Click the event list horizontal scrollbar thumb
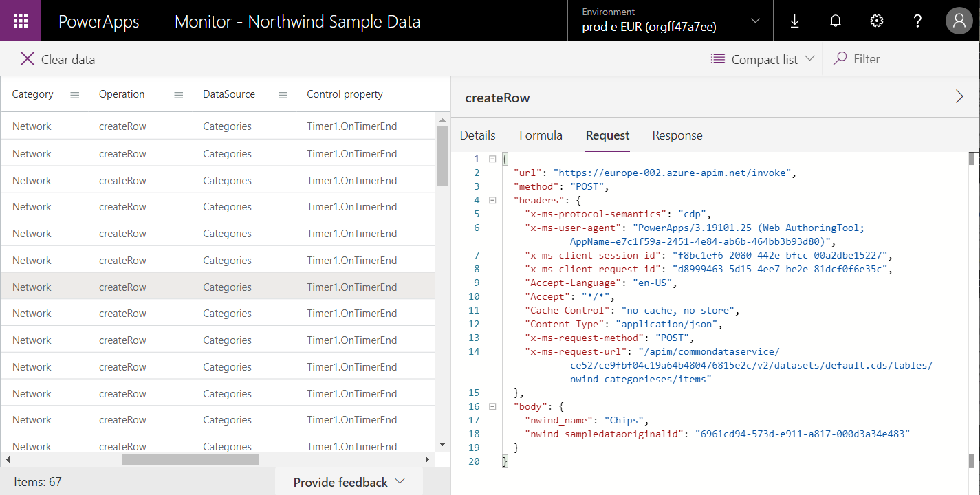This screenshot has width=980, height=495. pyautogui.click(x=190, y=460)
